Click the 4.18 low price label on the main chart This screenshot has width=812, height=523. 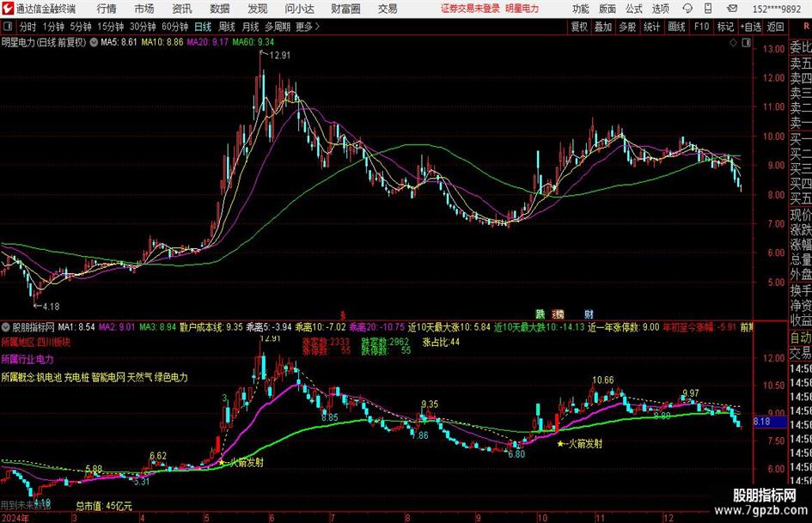tap(51, 307)
